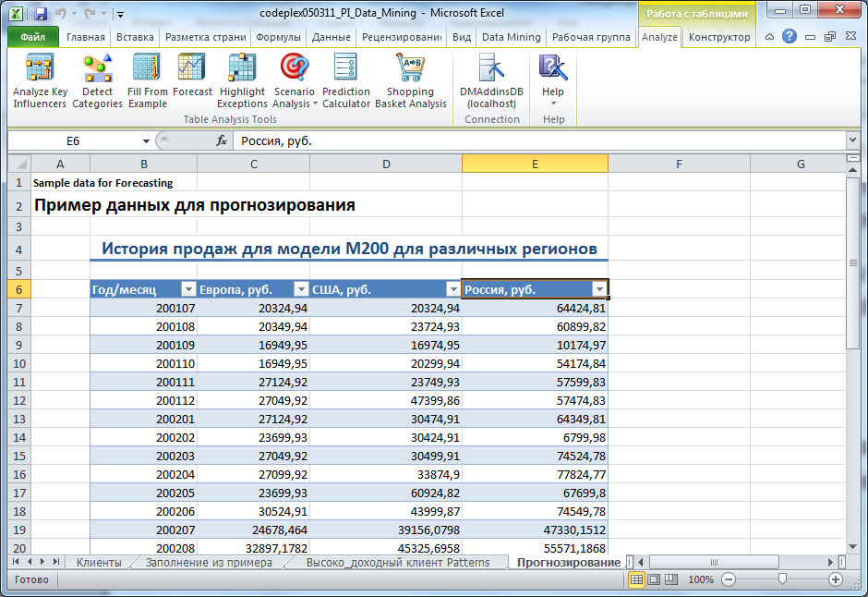Click the formula bar input field
The width and height of the screenshot is (868, 597).
click(539, 140)
